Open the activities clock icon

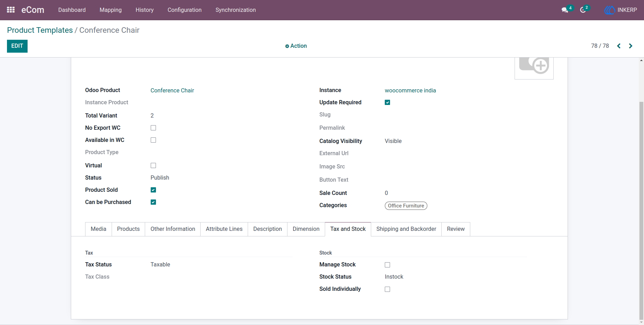[583, 10]
